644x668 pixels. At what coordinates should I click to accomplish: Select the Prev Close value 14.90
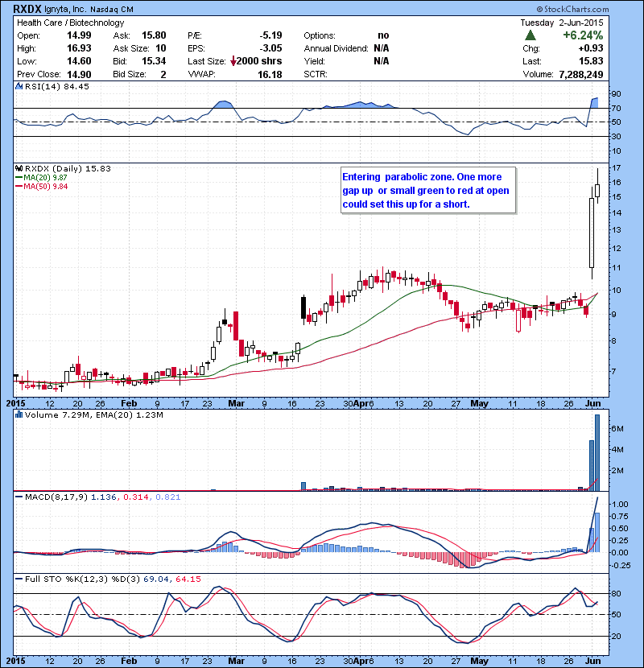click(79, 75)
